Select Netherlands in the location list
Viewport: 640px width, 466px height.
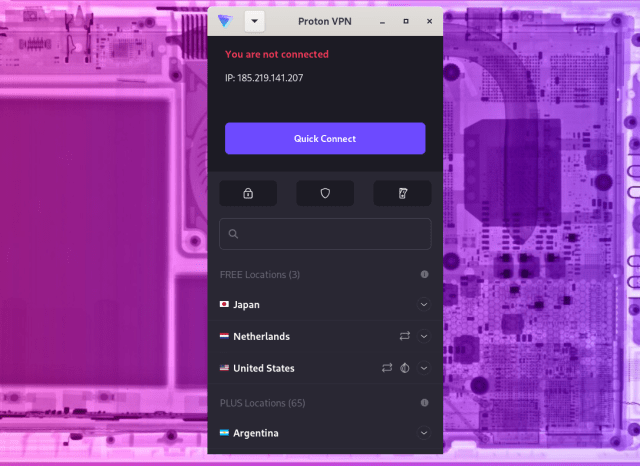coord(325,336)
